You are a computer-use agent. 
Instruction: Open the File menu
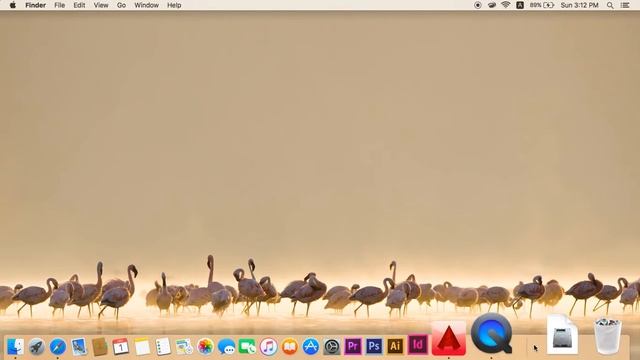[x=60, y=5]
